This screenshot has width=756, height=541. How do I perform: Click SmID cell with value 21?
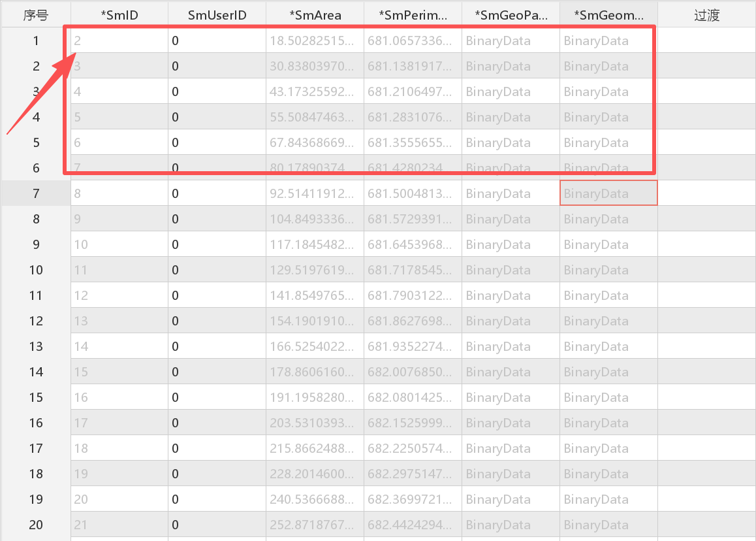click(119, 525)
